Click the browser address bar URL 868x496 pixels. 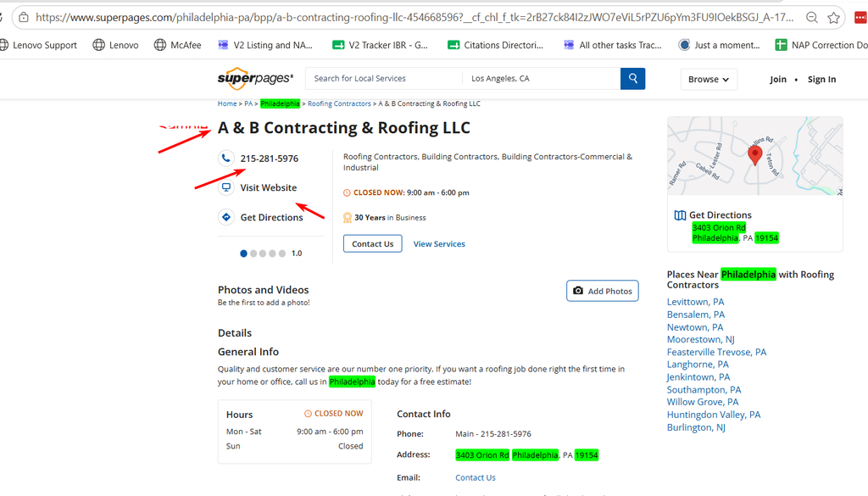(415, 18)
